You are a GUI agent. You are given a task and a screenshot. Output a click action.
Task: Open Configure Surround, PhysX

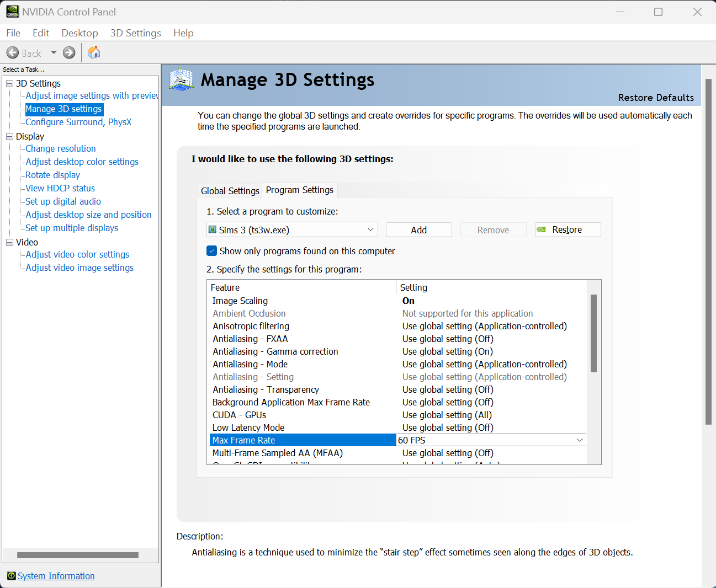pos(78,122)
